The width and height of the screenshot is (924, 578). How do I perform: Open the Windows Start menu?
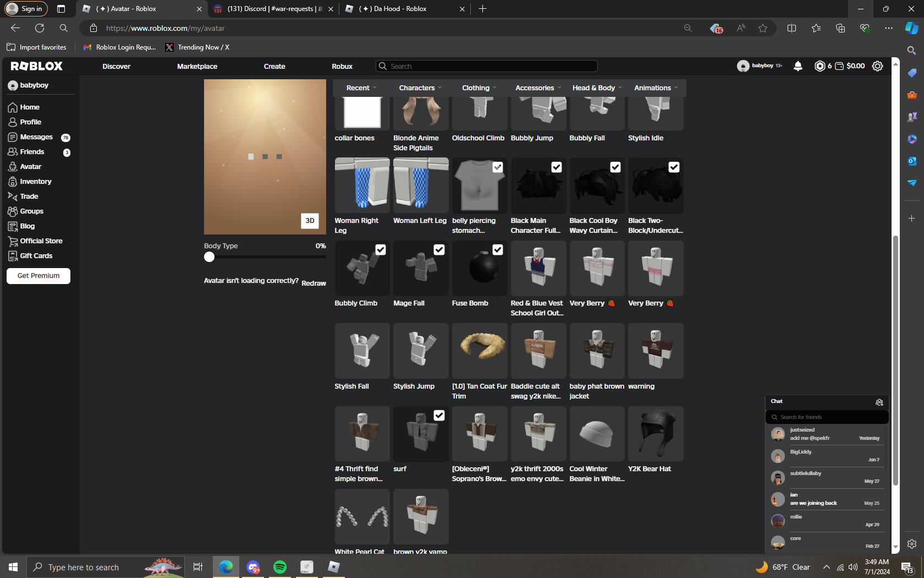click(13, 567)
